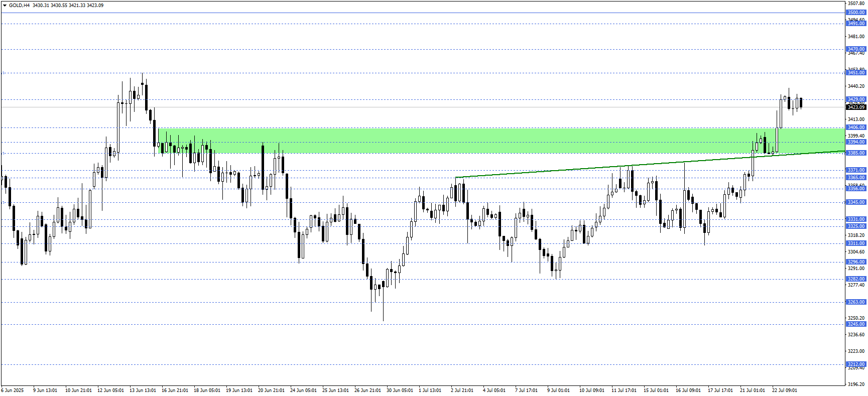Click the 3356.00 level price label

(856, 189)
